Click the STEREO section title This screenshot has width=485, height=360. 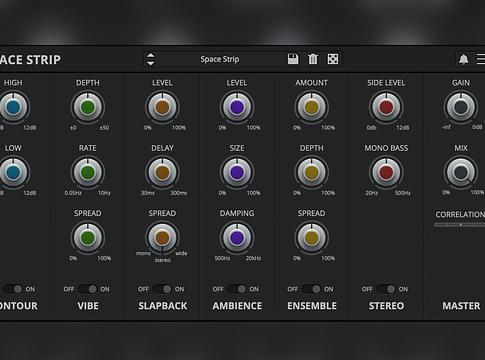coord(386,306)
